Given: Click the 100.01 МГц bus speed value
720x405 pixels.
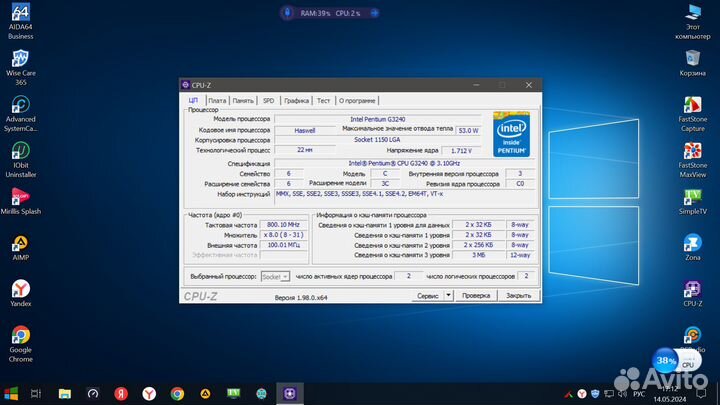Looking at the screenshot, I should (x=283, y=245).
